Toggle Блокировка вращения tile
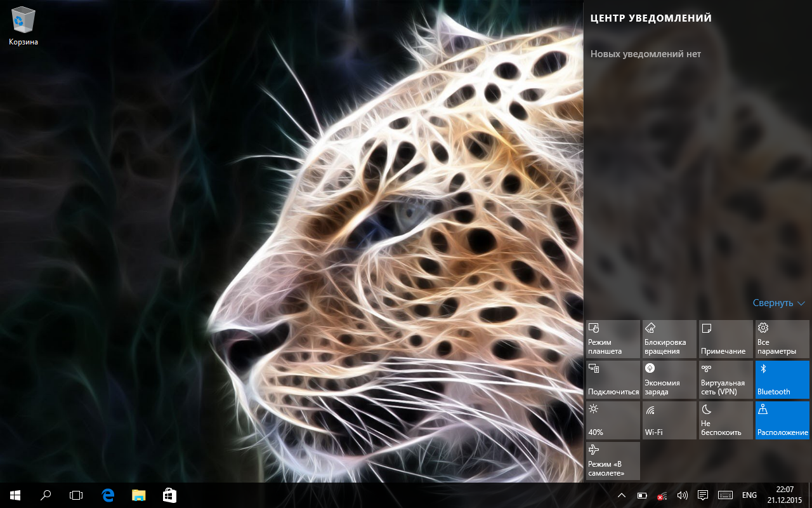The height and width of the screenshot is (508, 812). click(x=669, y=339)
